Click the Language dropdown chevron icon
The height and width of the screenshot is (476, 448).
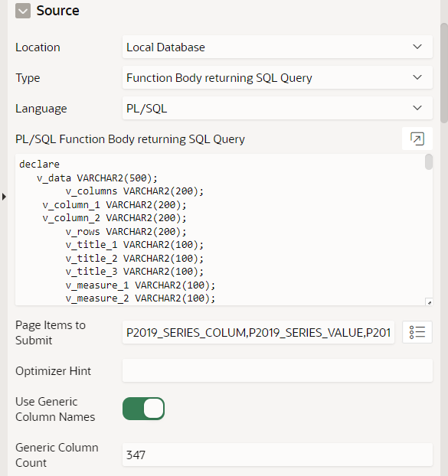pos(417,108)
